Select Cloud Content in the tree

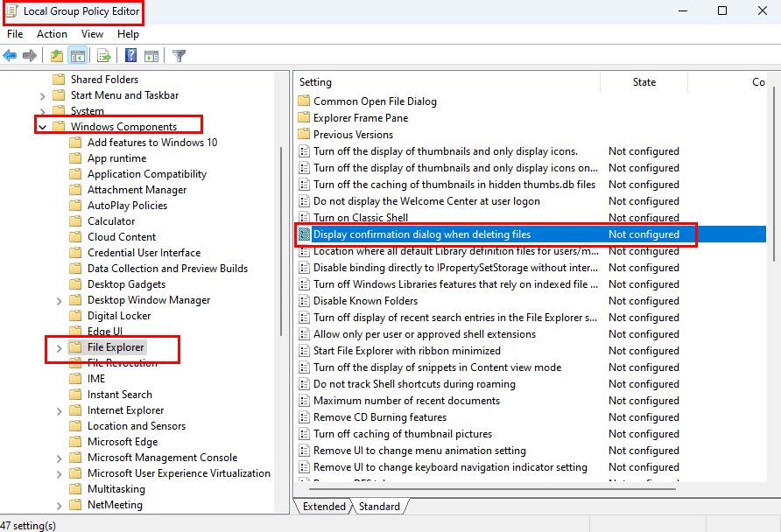coord(122,237)
